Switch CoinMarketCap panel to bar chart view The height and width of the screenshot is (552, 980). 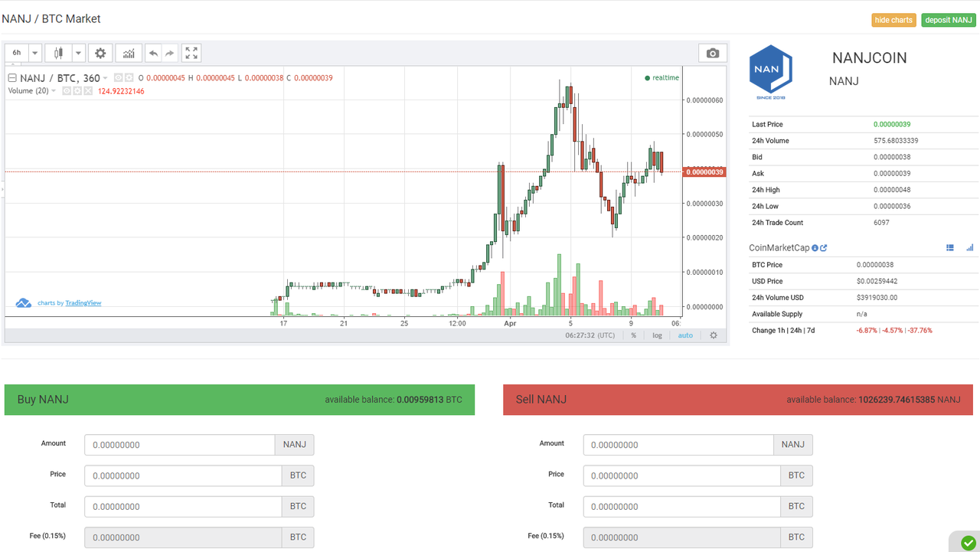970,248
